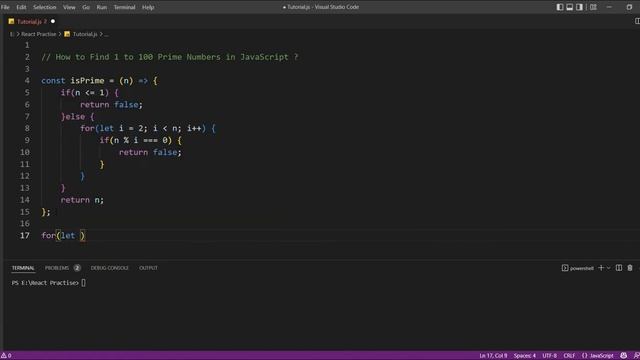The height and width of the screenshot is (360, 640).
Task: Click '}else {' on line 7
Action: (x=78, y=117)
